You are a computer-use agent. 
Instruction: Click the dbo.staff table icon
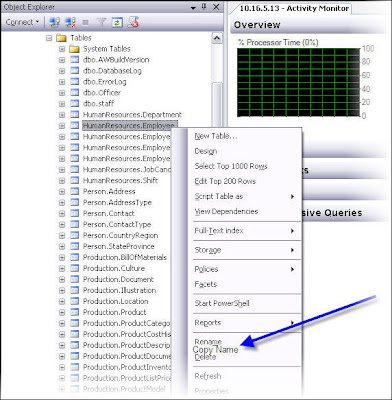(x=75, y=104)
